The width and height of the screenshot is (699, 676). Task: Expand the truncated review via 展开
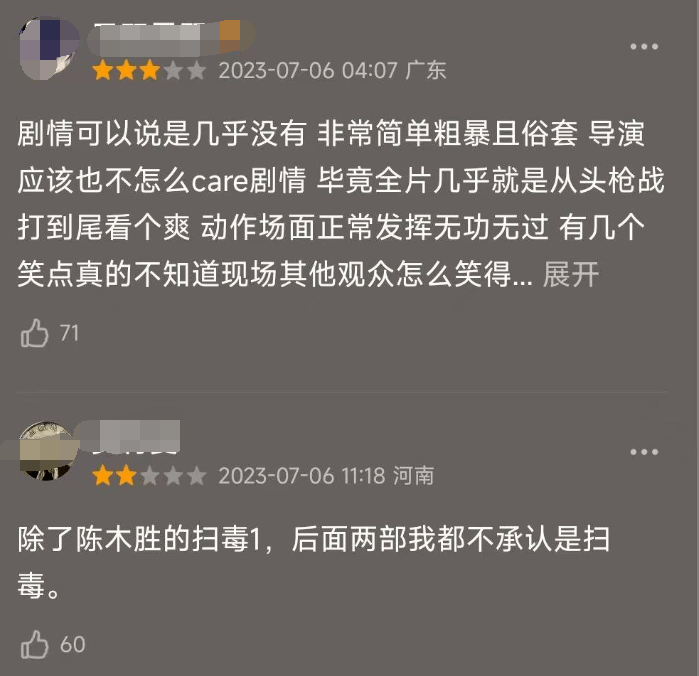(x=571, y=274)
